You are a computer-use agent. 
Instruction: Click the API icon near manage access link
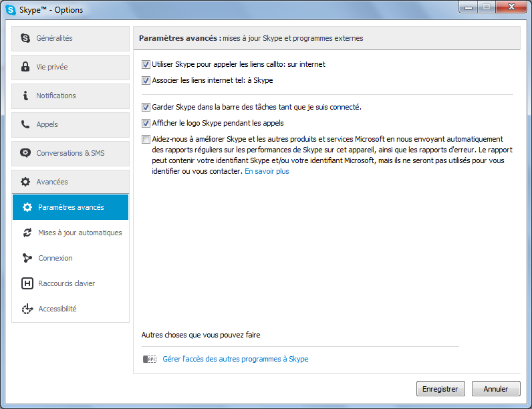coord(150,359)
